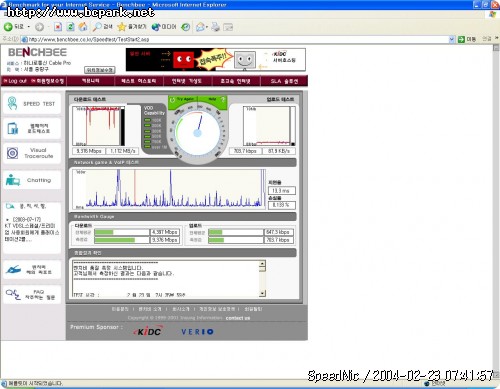Click the Stop loading icon

58,27
